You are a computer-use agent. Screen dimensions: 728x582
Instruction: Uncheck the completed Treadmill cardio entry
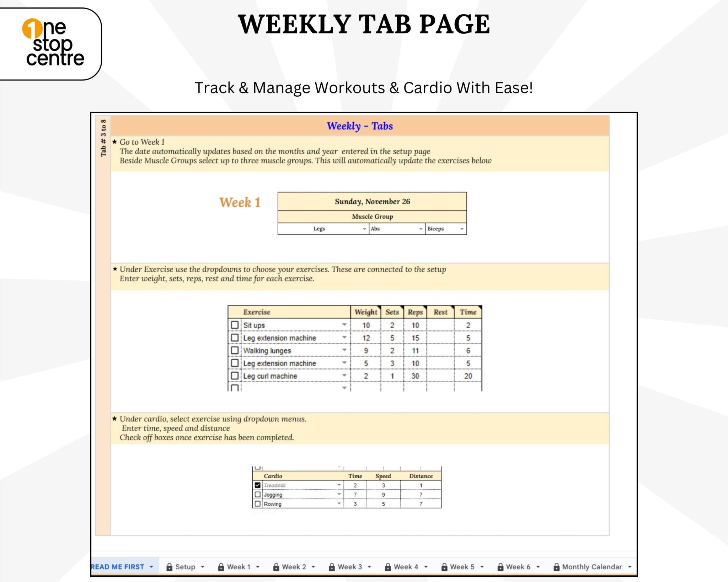(x=257, y=485)
